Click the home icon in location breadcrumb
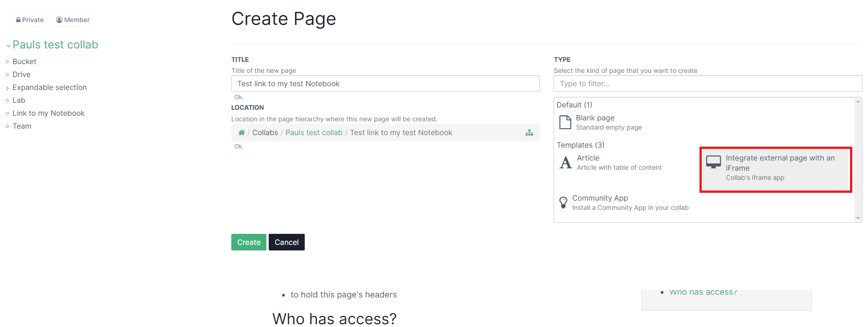 [241, 133]
